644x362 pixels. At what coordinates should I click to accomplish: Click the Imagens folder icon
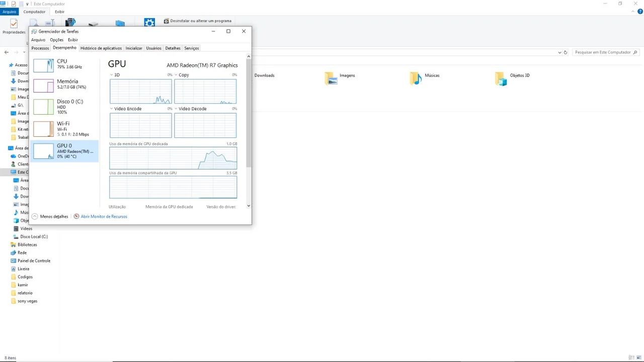(x=331, y=78)
